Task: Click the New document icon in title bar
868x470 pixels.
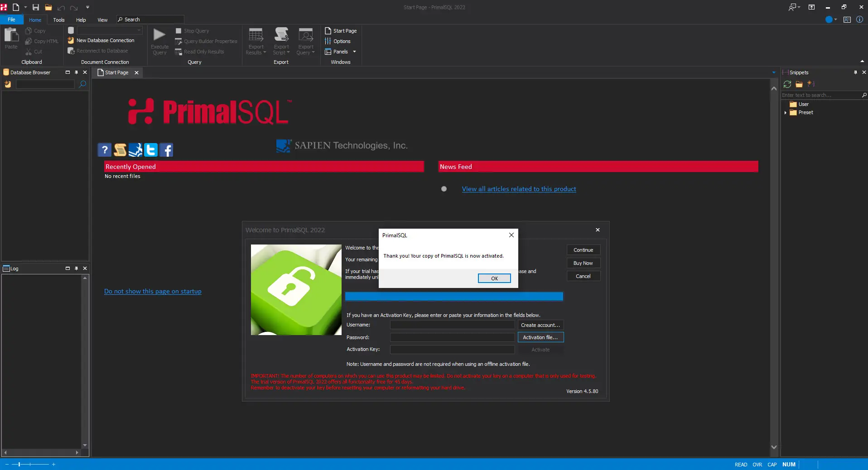Action: (16, 7)
